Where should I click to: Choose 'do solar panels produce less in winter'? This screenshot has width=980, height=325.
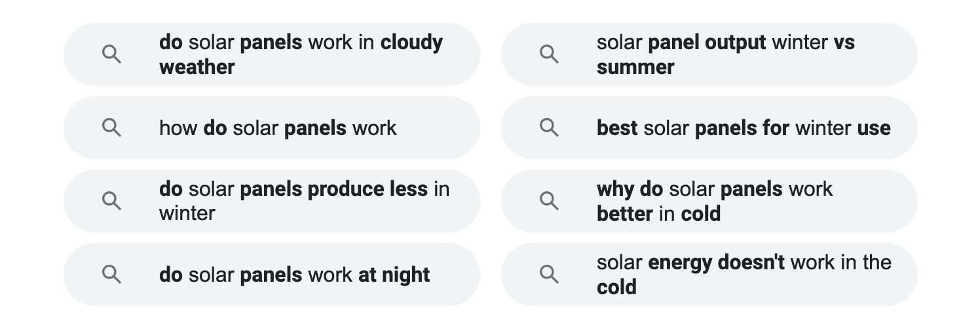tap(304, 190)
